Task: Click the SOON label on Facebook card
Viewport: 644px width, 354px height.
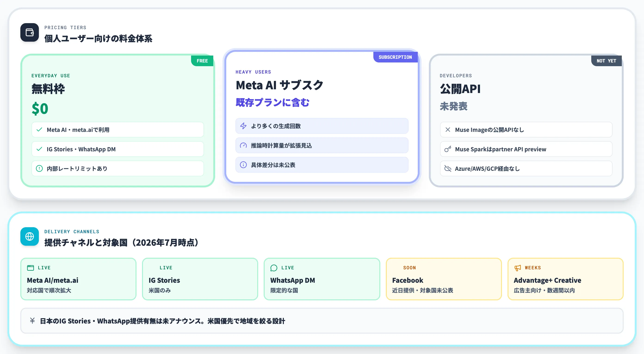Action: (409, 268)
